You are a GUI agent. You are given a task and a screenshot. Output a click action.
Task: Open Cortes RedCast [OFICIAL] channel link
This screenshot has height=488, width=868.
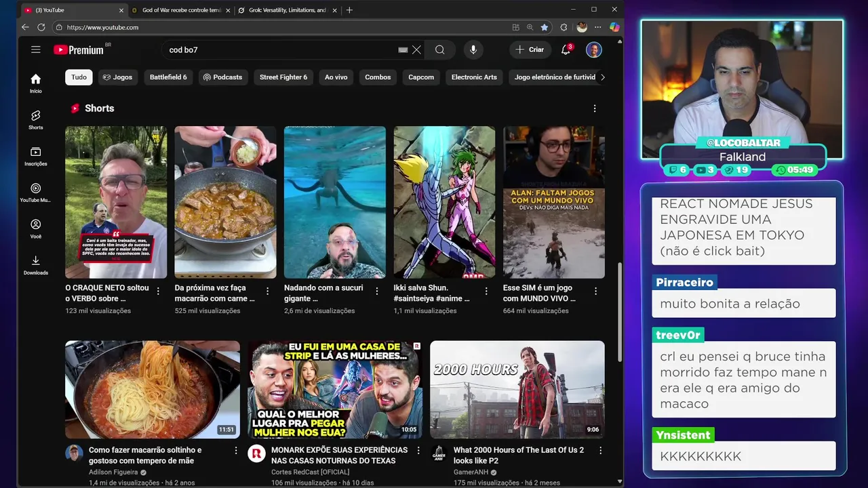pyautogui.click(x=310, y=472)
